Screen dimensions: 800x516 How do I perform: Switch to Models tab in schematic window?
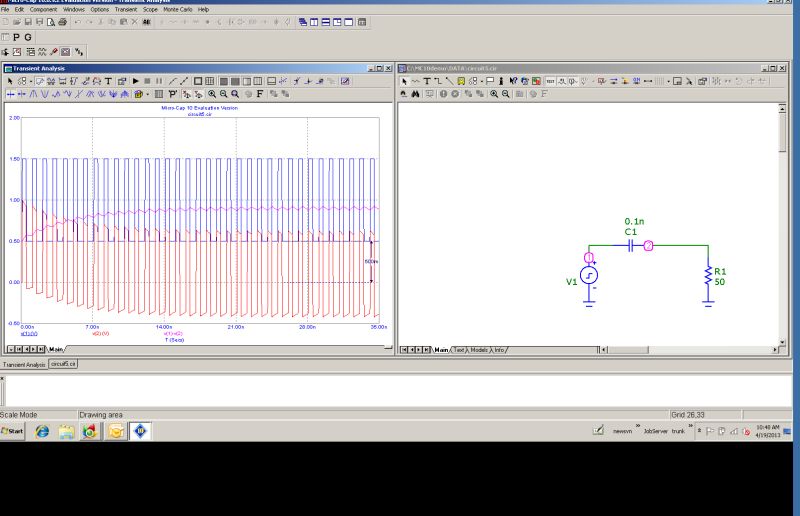(479, 350)
